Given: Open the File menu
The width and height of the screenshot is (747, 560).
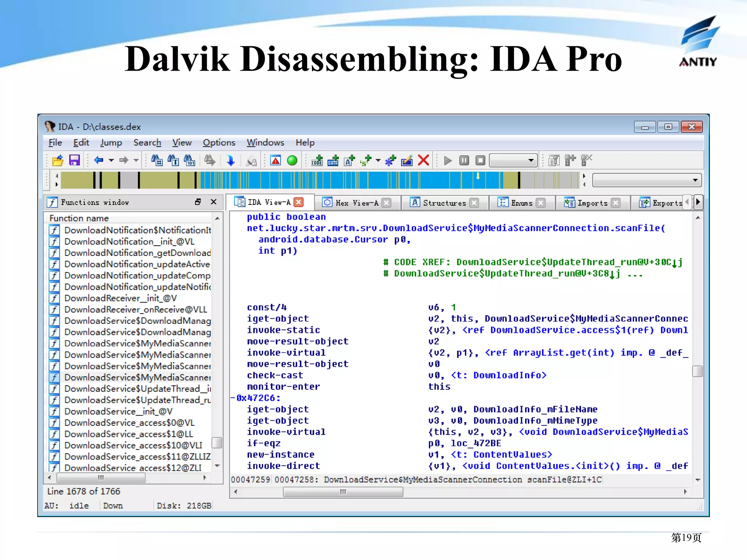Looking at the screenshot, I should 55,143.
